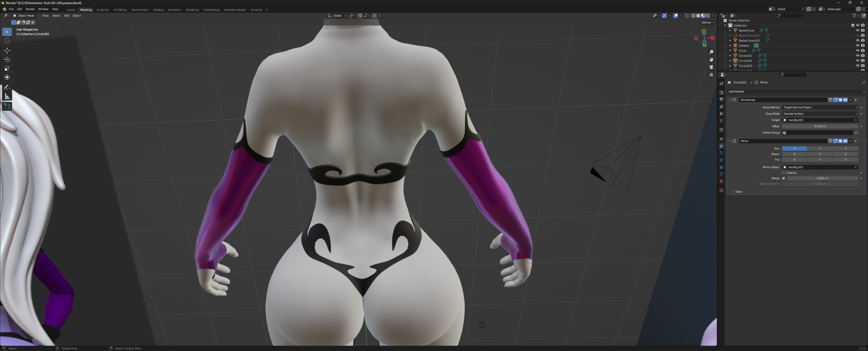Select the Move tool
868x351 pixels.
(x=7, y=51)
